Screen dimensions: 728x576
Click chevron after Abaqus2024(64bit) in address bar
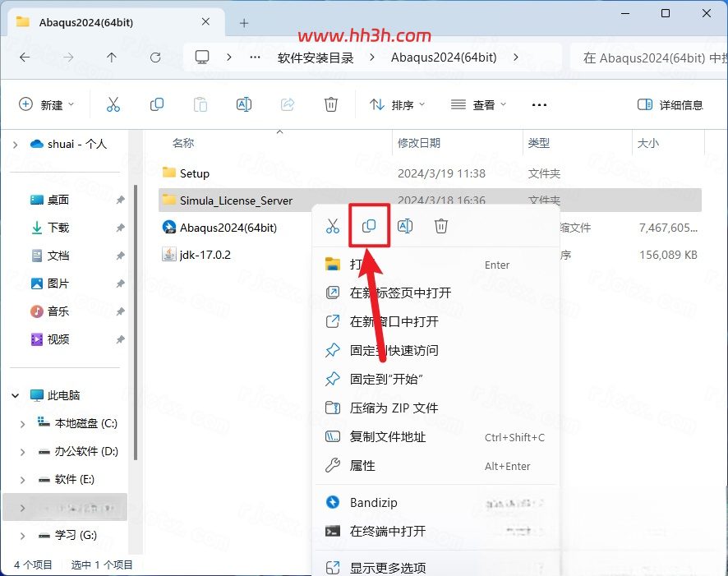[x=516, y=58]
